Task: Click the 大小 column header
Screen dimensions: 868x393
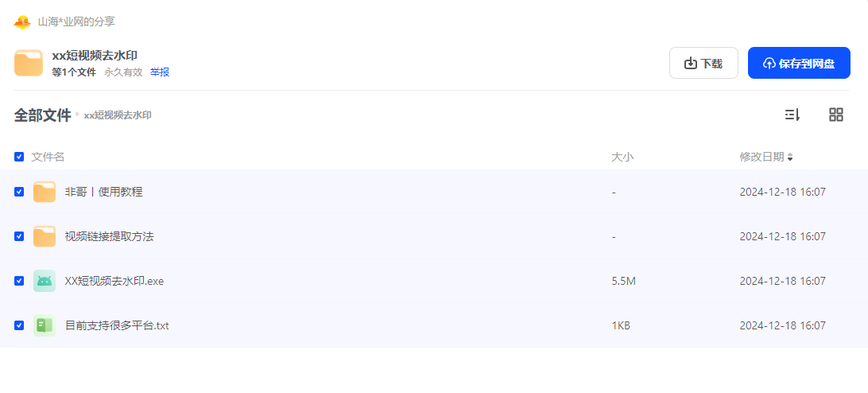Action: click(622, 157)
